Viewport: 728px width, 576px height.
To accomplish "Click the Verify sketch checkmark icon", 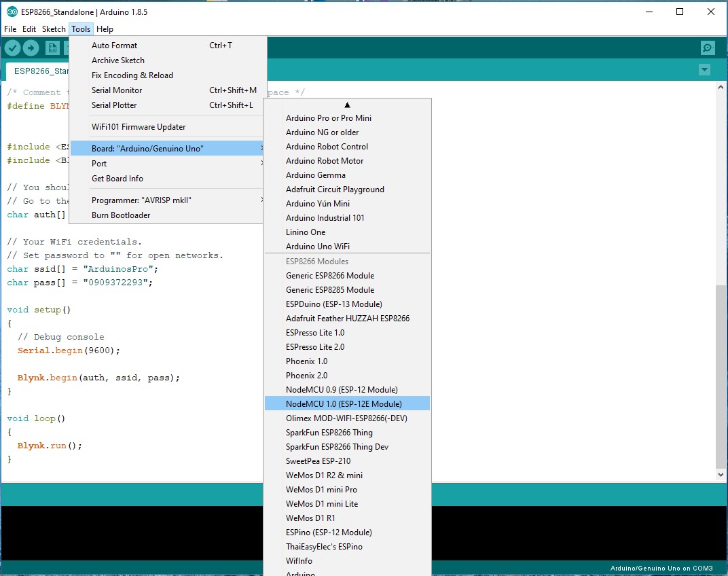I will tap(12, 48).
